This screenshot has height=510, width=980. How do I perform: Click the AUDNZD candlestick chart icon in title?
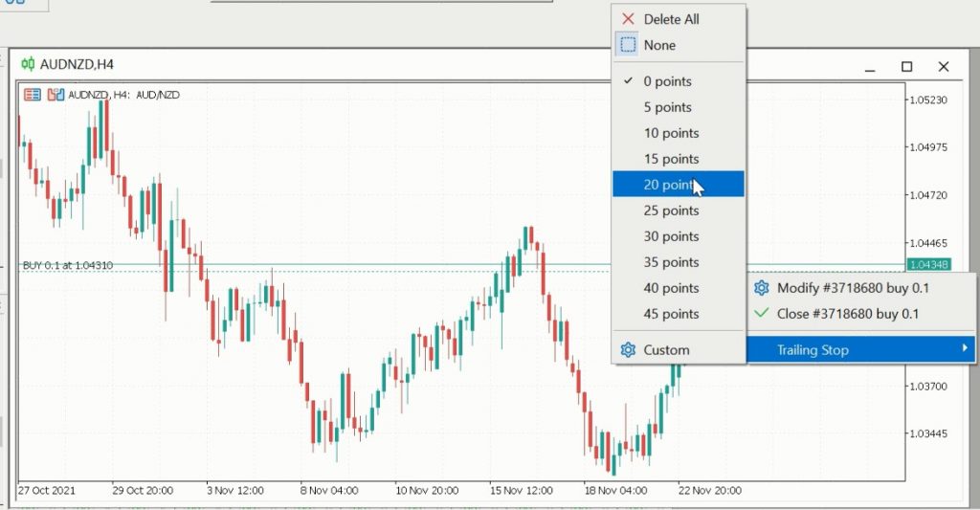(28, 64)
